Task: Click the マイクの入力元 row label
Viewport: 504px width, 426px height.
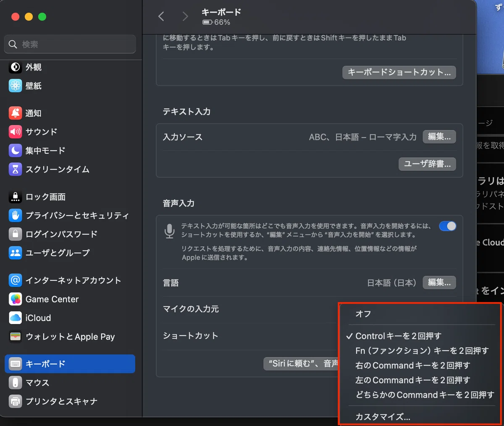Action: 191,309
